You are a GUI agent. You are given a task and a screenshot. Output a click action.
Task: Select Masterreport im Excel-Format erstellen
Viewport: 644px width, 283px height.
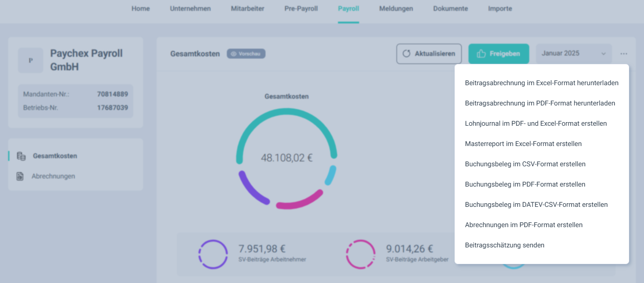(523, 144)
